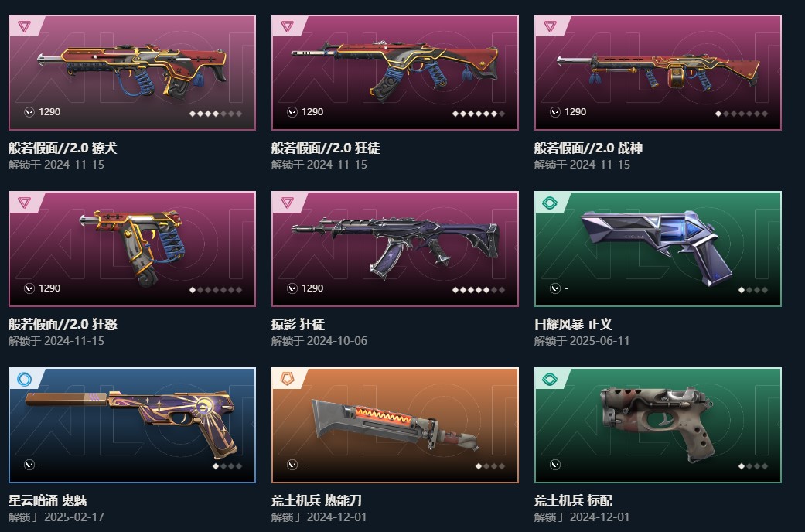Select the 掠影 狂徒 rifle skin image
The height and width of the screenshot is (532, 805).
point(395,249)
